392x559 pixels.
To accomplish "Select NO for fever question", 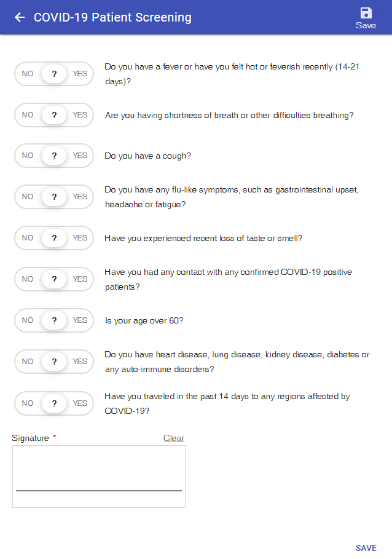I will click(x=28, y=74).
